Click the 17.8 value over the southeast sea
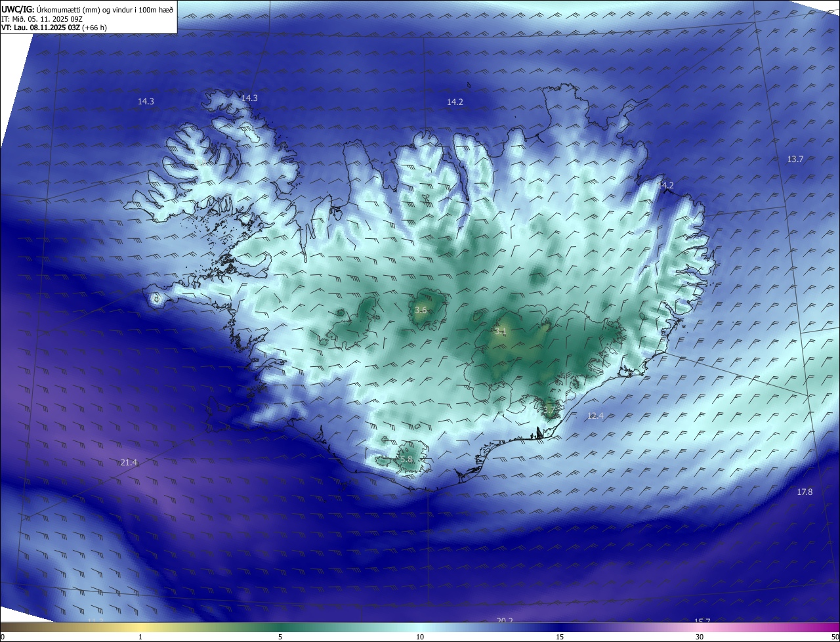The width and height of the screenshot is (840, 642). point(805,492)
